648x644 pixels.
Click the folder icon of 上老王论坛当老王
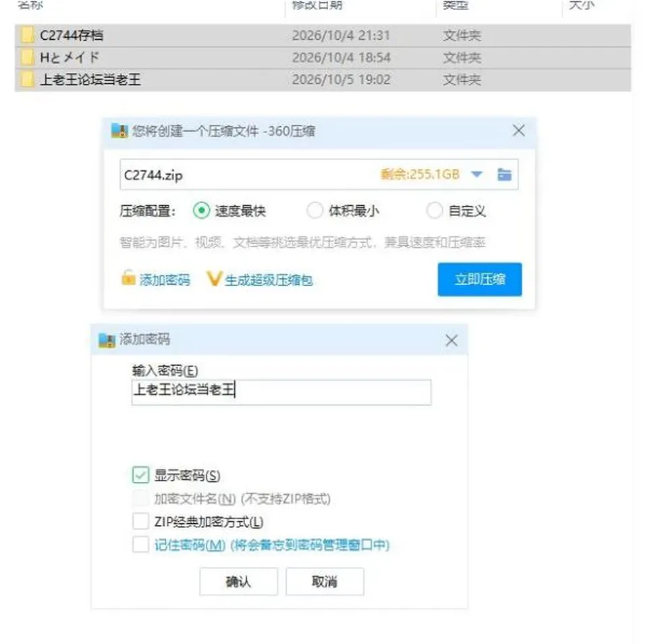27,80
